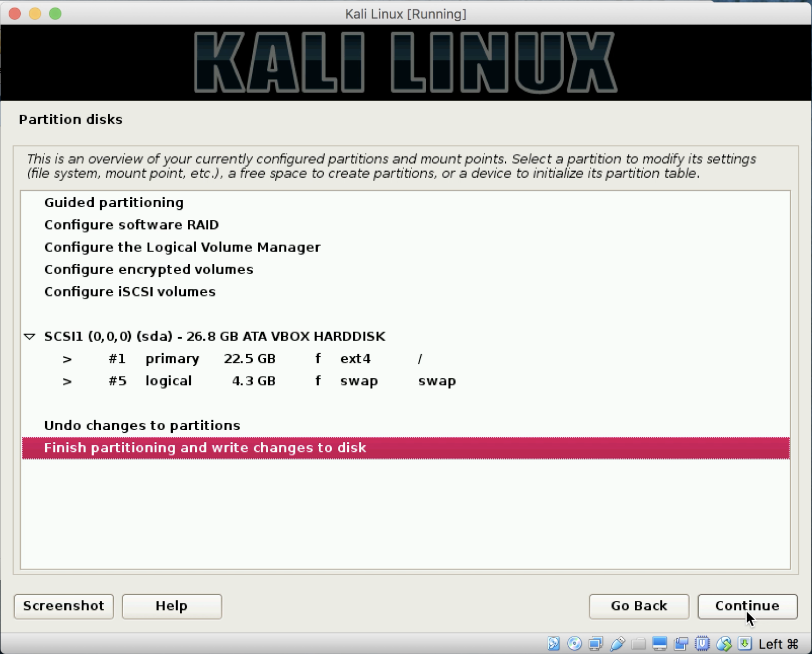Viewport: 812px width, 654px height.
Task: Select Configure software RAID
Action: pos(405,225)
